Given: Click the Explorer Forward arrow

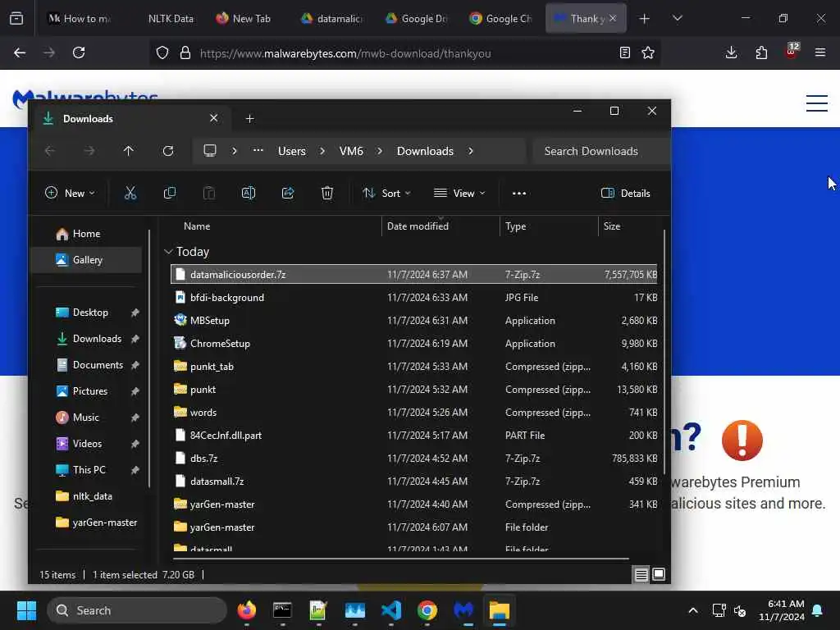Looking at the screenshot, I should (89, 151).
